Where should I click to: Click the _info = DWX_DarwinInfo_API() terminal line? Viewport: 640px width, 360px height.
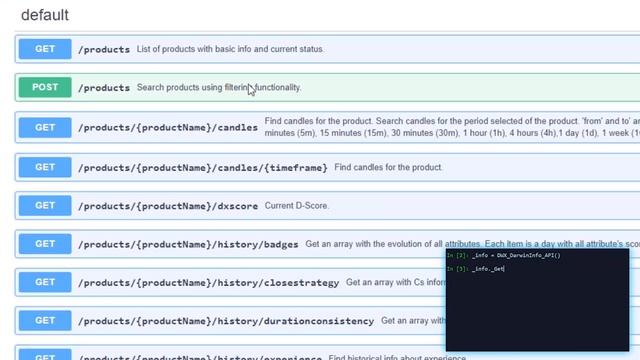pos(504,256)
